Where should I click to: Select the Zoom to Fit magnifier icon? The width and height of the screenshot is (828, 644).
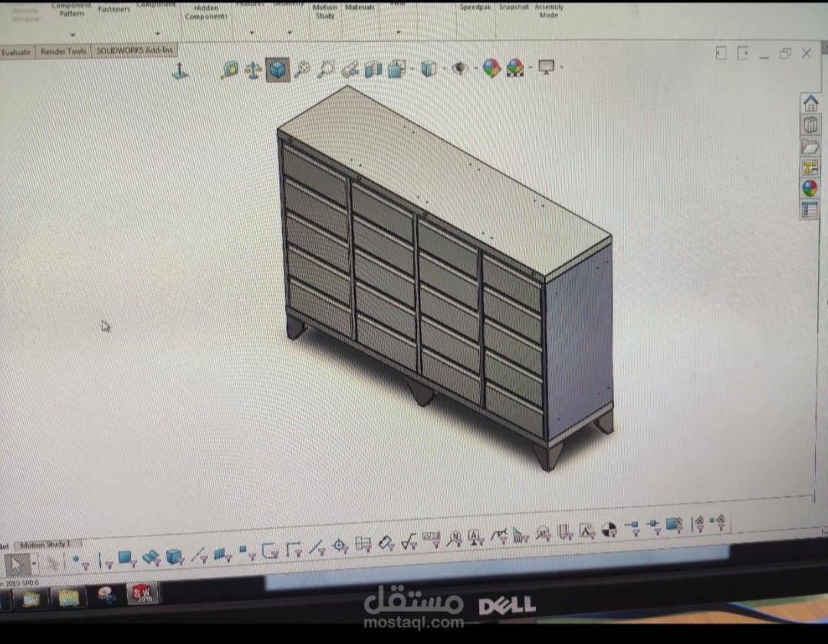point(303,69)
